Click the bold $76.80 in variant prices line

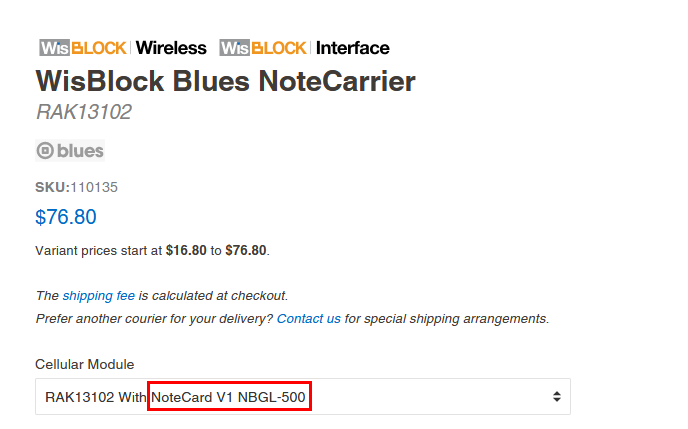pyautogui.click(x=246, y=251)
